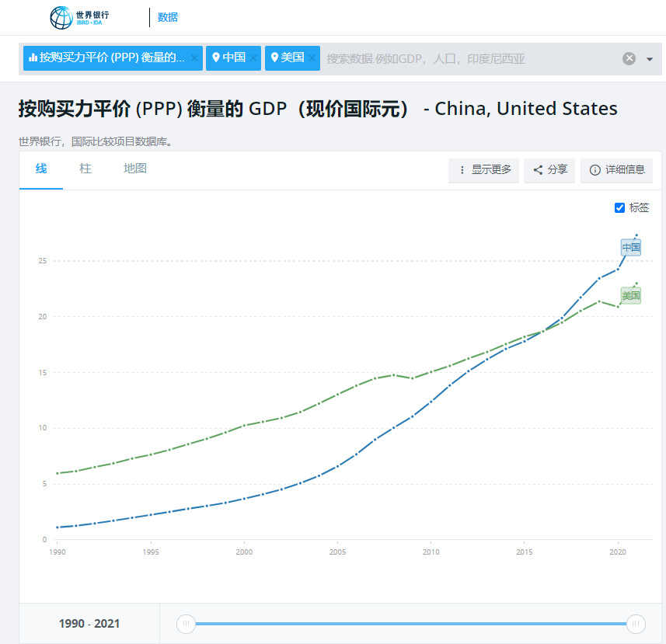666x644 pixels.
Task: Remove the PPP GDP indicator tag
Action: [x=194, y=58]
